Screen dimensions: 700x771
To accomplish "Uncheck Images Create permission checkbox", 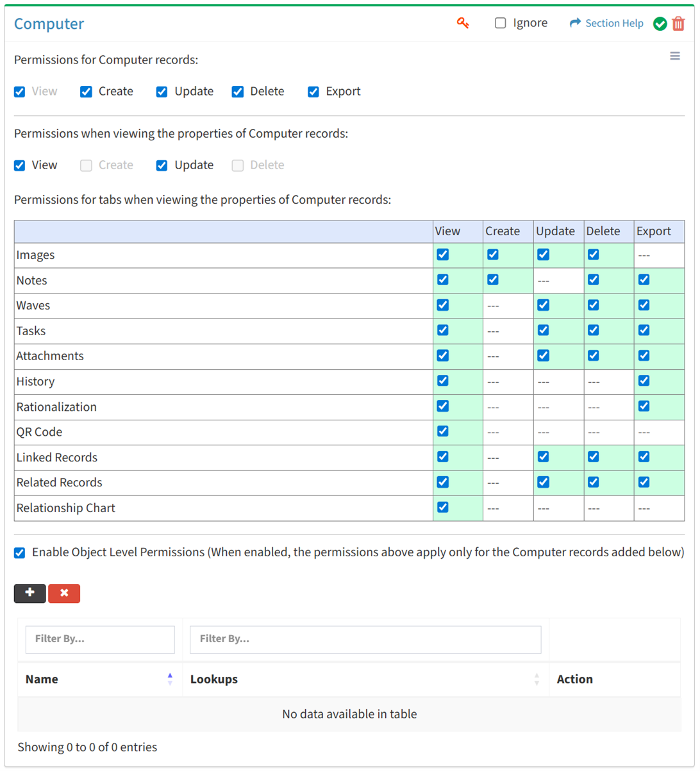I will [493, 254].
